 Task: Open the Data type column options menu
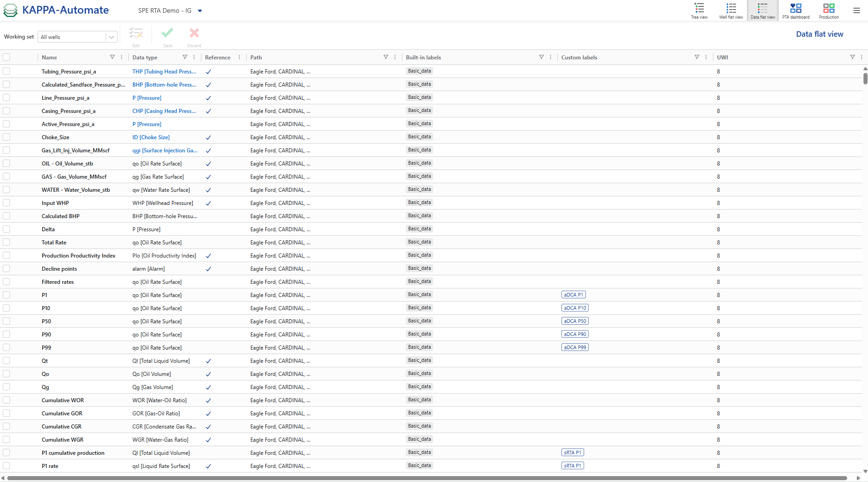(194, 57)
